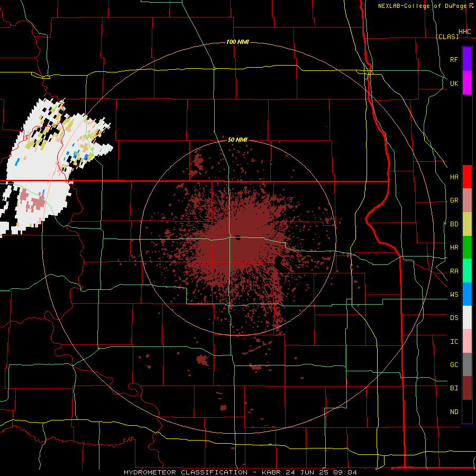Click the 'GC' legend label
This screenshot has width=476, height=476.
coord(454,365)
